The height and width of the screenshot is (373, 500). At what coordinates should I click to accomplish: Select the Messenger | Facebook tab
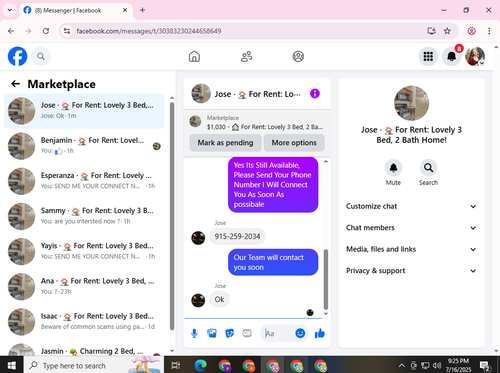(x=76, y=10)
